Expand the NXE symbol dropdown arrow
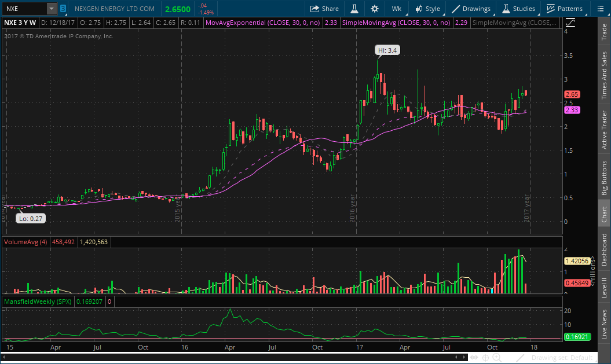Image resolution: width=611 pixels, height=364 pixels. click(x=52, y=9)
